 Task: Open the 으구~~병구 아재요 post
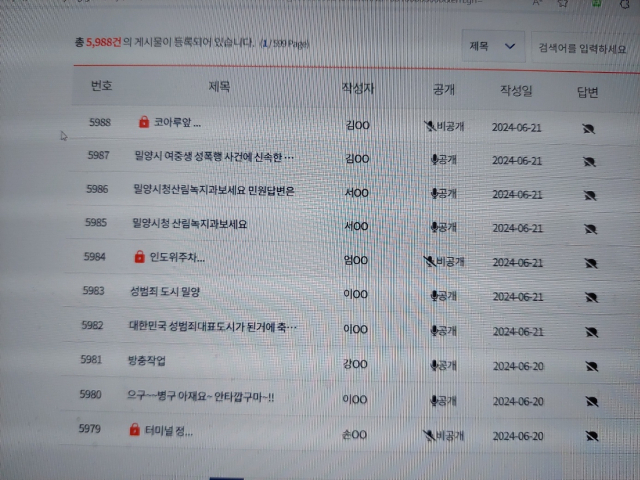click(202, 396)
